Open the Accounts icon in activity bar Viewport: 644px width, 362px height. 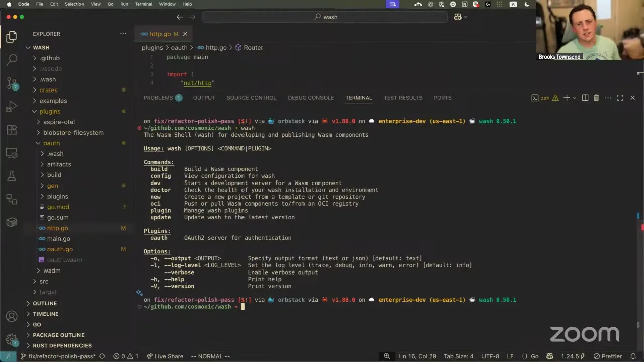12,316
